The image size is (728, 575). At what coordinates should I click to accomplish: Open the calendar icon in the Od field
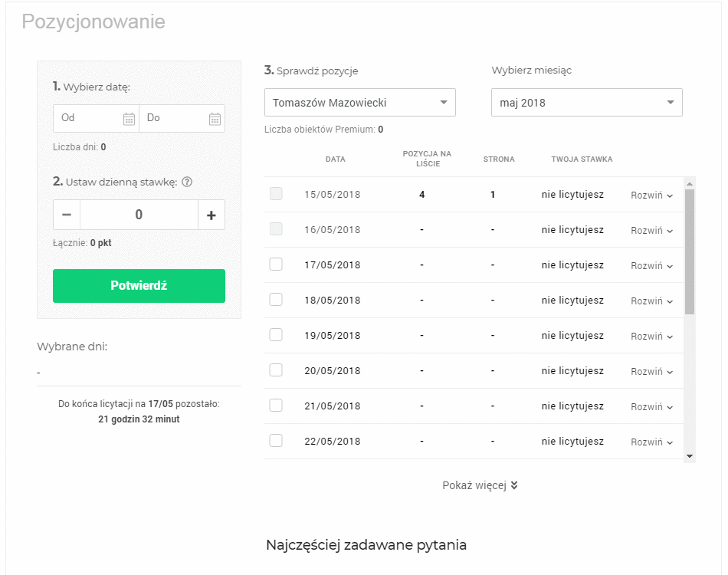[129, 119]
